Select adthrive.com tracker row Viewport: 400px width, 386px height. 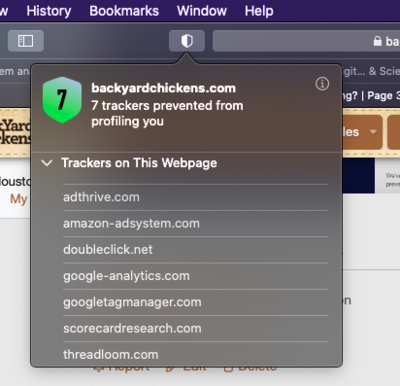click(195, 197)
